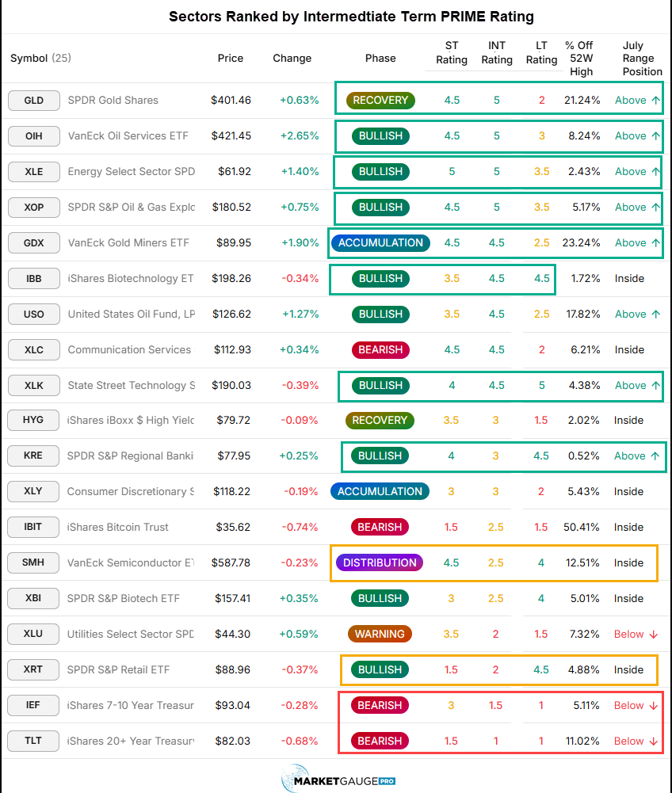
Task: Click the ST Rating column header
Action: (452, 52)
